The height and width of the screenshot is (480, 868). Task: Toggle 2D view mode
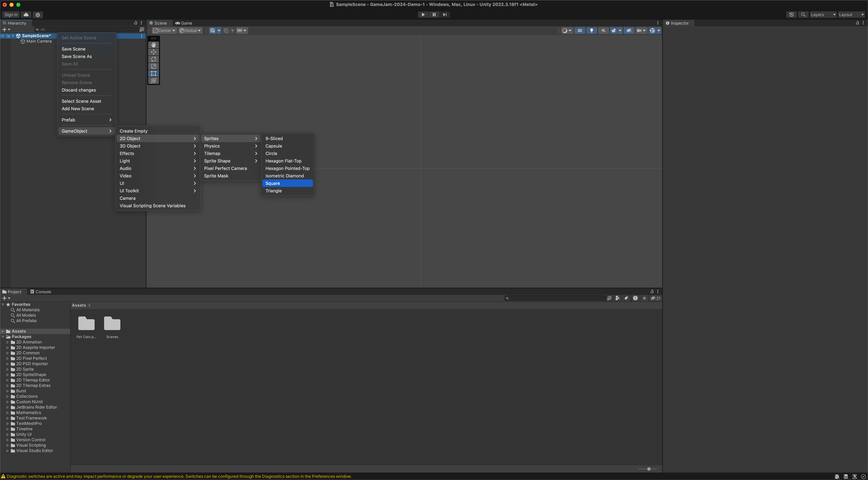(580, 31)
